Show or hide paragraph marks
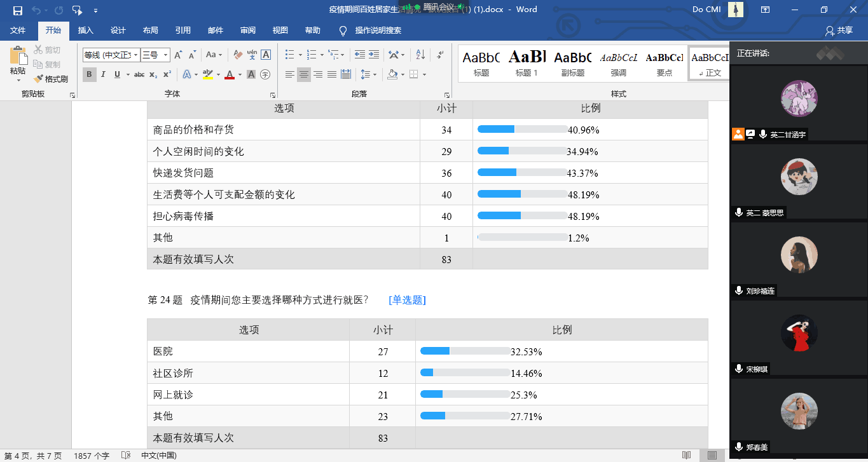Screen dimensions: 868x462 coord(440,55)
